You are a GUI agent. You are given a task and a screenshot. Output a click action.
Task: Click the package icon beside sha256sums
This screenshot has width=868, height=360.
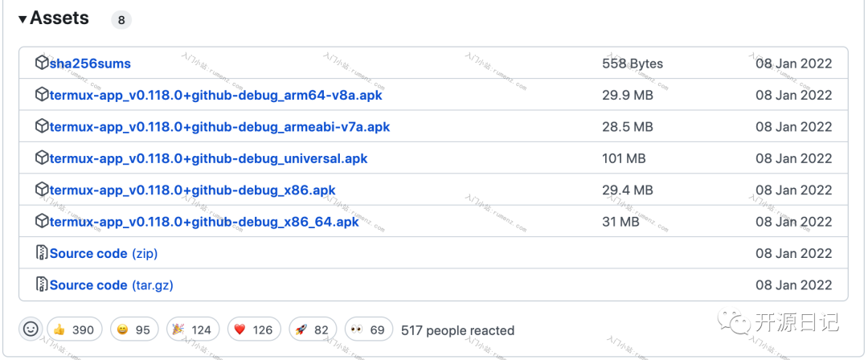(42, 63)
